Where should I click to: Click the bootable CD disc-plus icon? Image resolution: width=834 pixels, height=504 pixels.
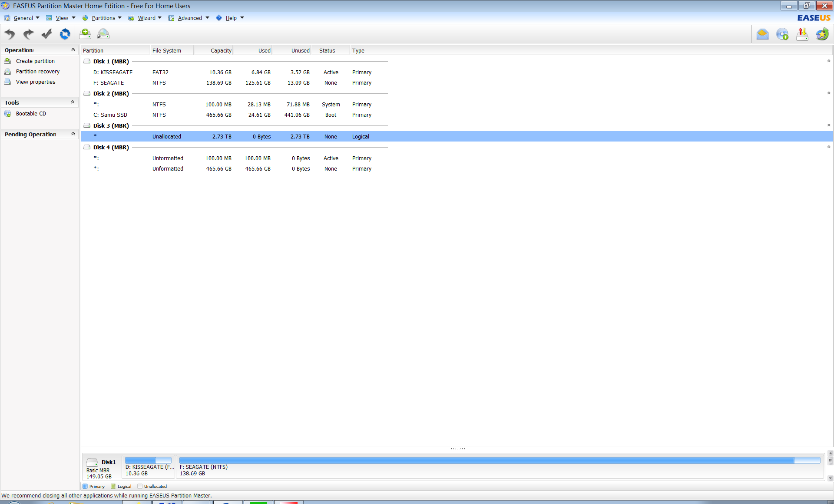(782, 34)
